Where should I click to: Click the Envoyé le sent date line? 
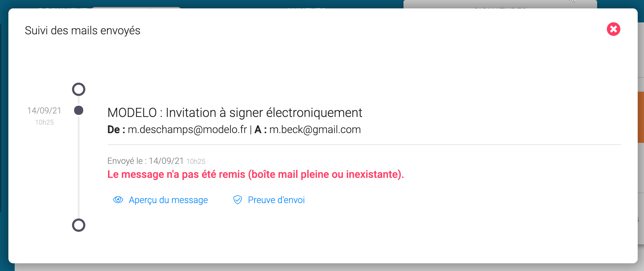156,161
